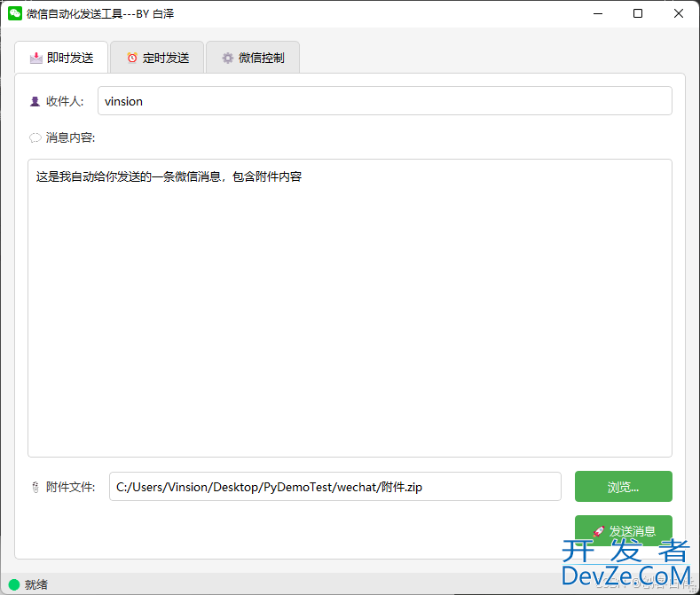Click the person icon beside 收件人

pos(35,101)
